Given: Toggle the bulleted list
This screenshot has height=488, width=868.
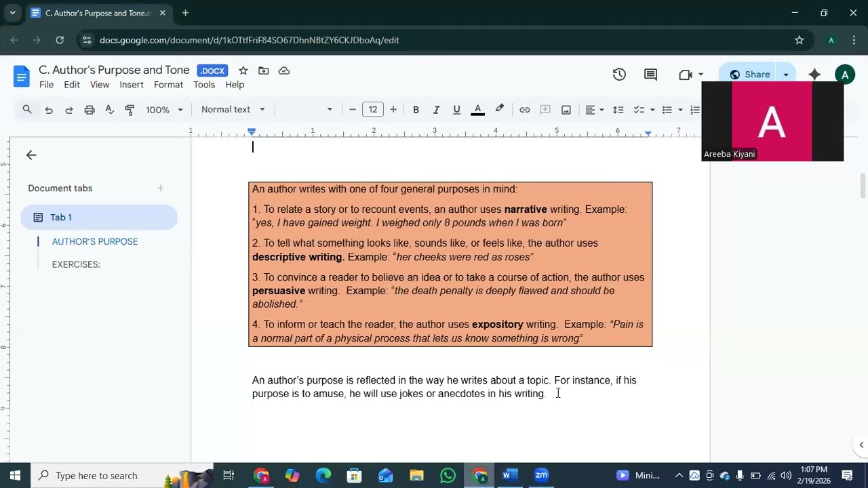Looking at the screenshot, I should tap(667, 110).
